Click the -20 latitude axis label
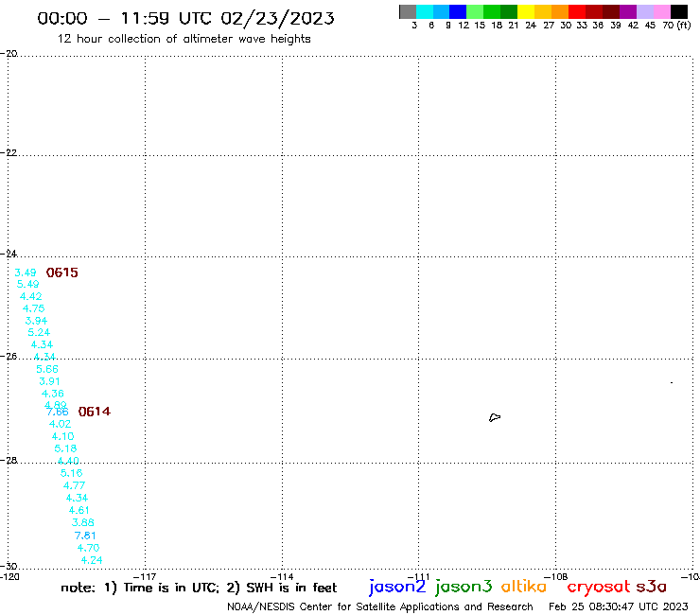This screenshot has height=615, width=700. pos(9,54)
